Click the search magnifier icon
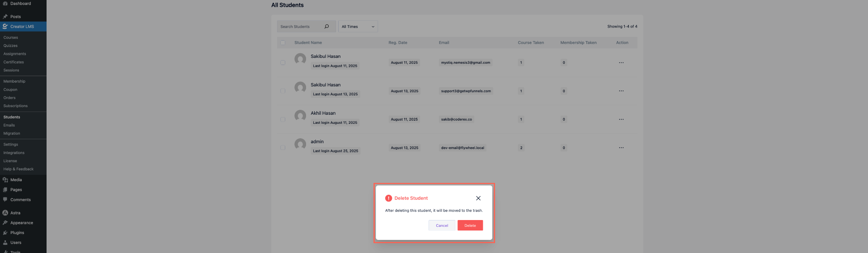The image size is (868, 253). [x=326, y=27]
